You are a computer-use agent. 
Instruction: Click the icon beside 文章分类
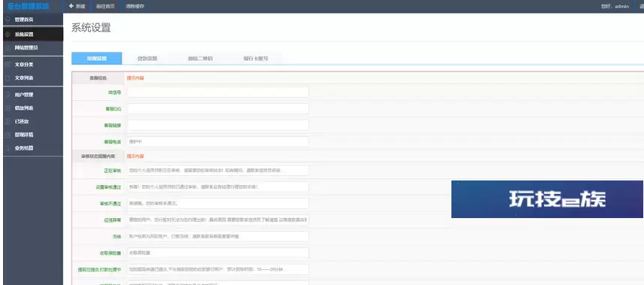pos(8,65)
